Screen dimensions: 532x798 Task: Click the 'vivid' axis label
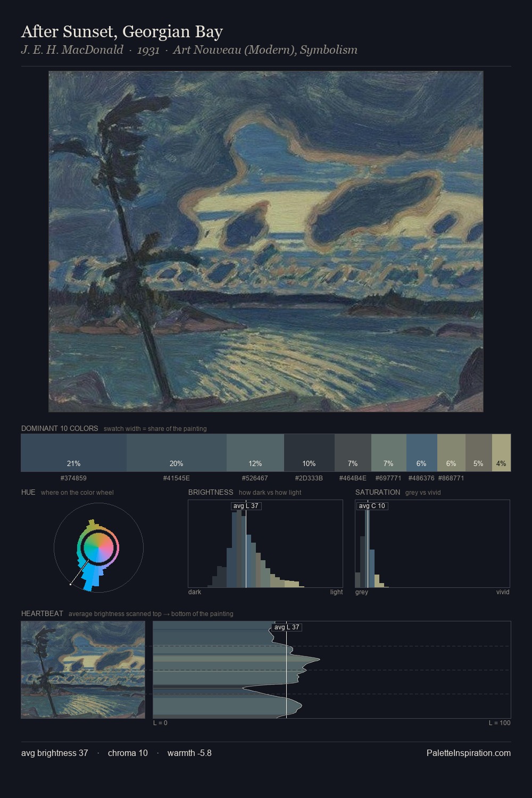coord(503,592)
